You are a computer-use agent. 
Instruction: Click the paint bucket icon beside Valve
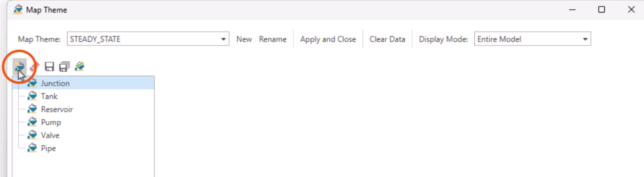[32, 135]
